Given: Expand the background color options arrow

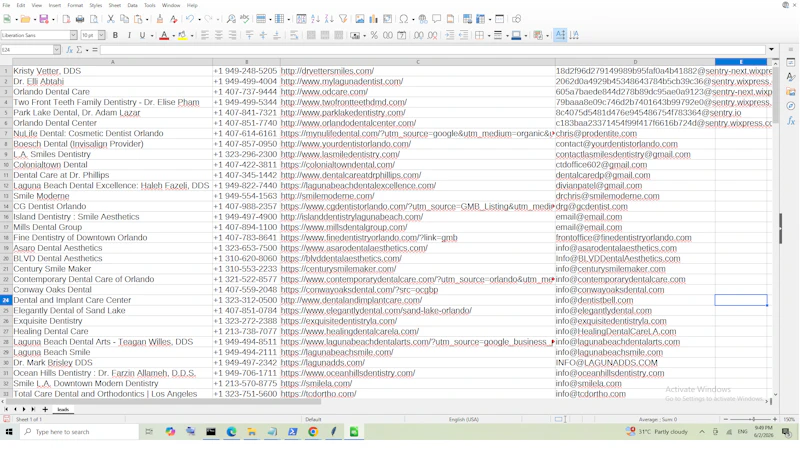Looking at the screenshot, I should [x=192, y=36].
